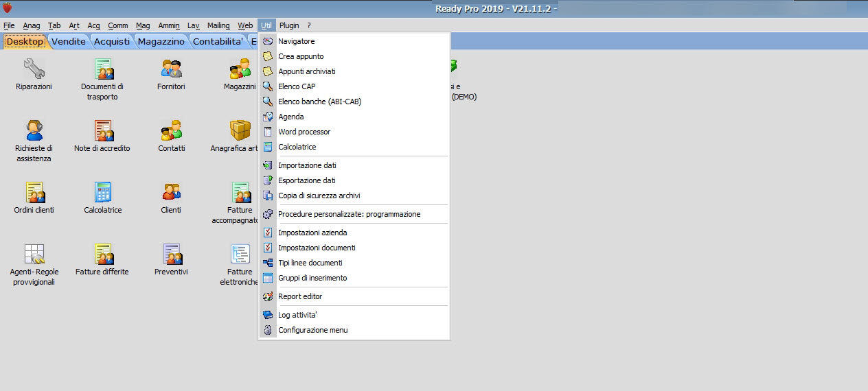The width and height of the screenshot is (868, 391).
Task: Switch to the Magazzino tab
Action: [x=161, y=41]
